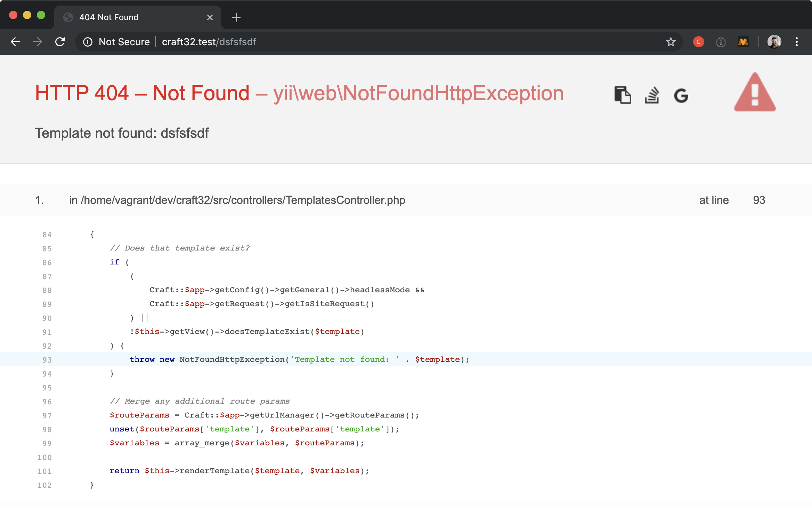Close the 404 Not Found tab
The height and width of the screenshot is (508, 812).
click(x=210, y=17)
